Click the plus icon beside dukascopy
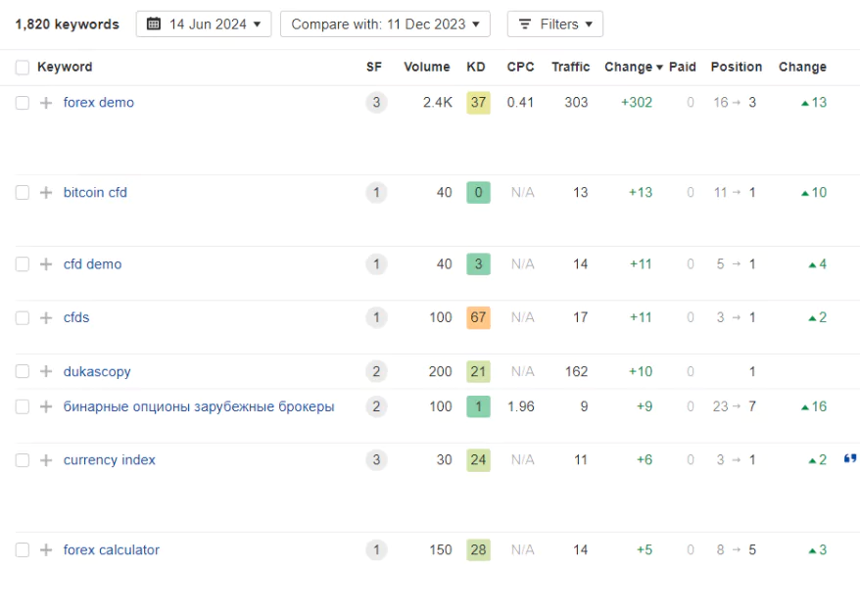This screenshot has width=860, height=616. point(46,372)
